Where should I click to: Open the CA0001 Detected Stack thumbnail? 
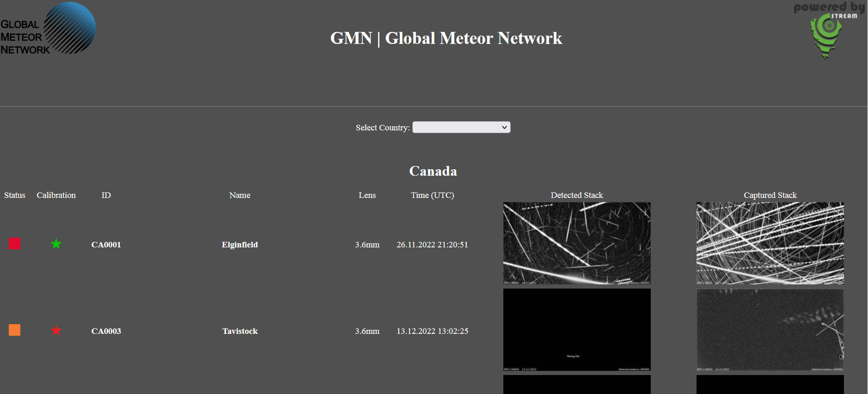pos(577,243)
